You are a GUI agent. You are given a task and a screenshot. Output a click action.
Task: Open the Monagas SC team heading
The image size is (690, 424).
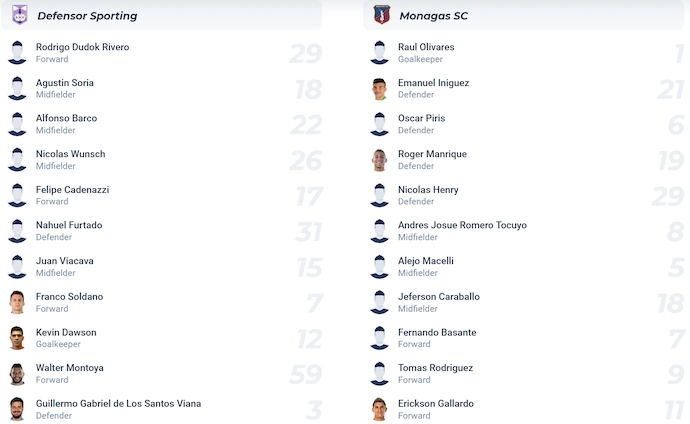[x=433, y=16]
